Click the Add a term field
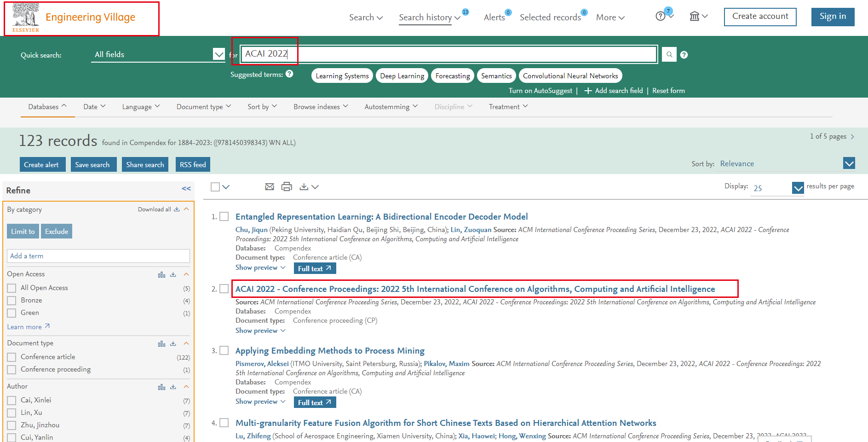 [98, 256]
